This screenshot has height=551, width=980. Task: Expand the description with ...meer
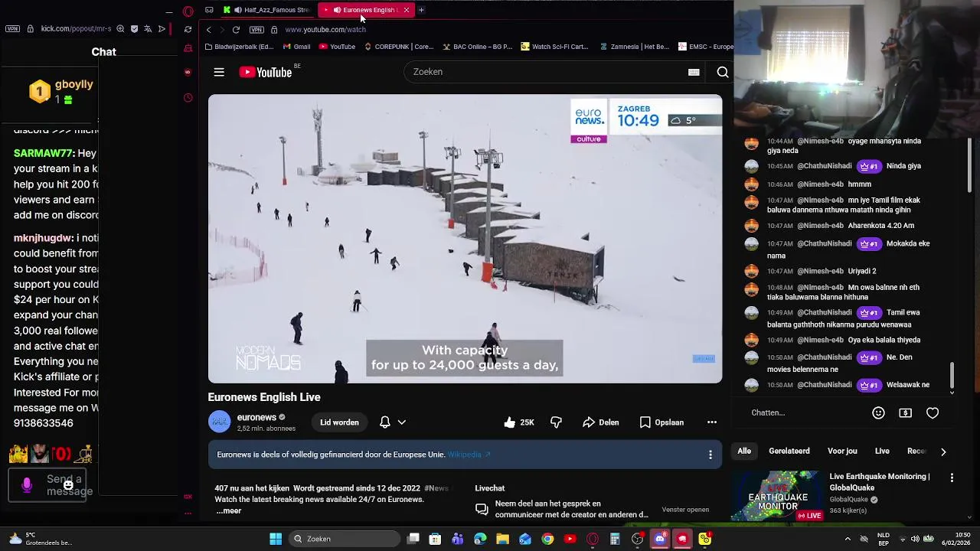click(x=228, y=510)
